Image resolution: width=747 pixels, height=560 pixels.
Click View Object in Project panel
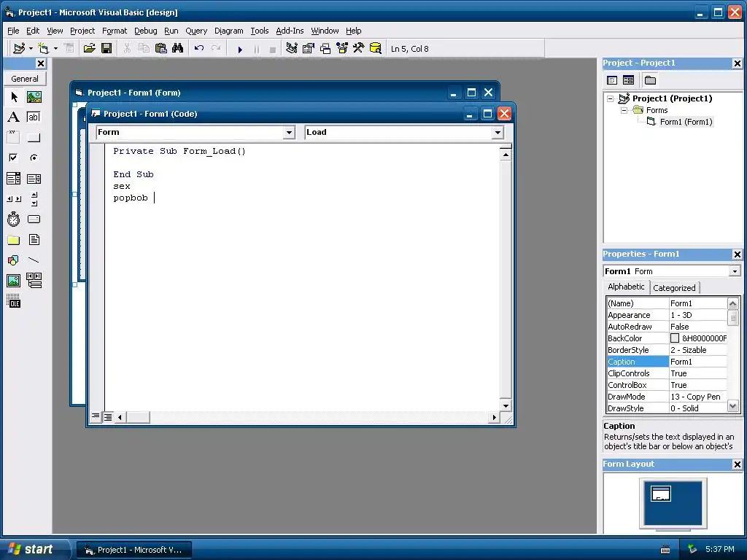pyautogui.click(x=628, y=80)
